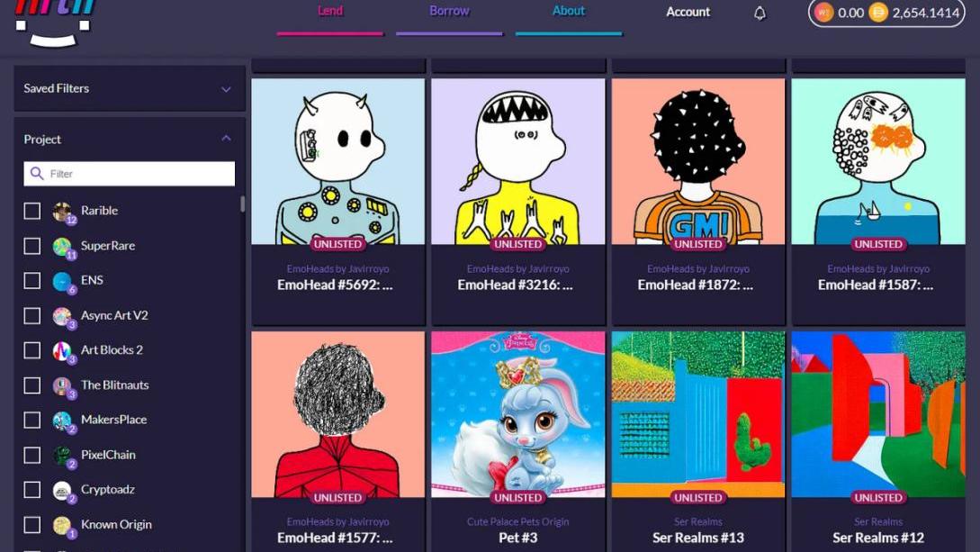Enable the Async Art V2 checkbox
Viewport: 980px width, 552px height.
(x=31, y=316)
